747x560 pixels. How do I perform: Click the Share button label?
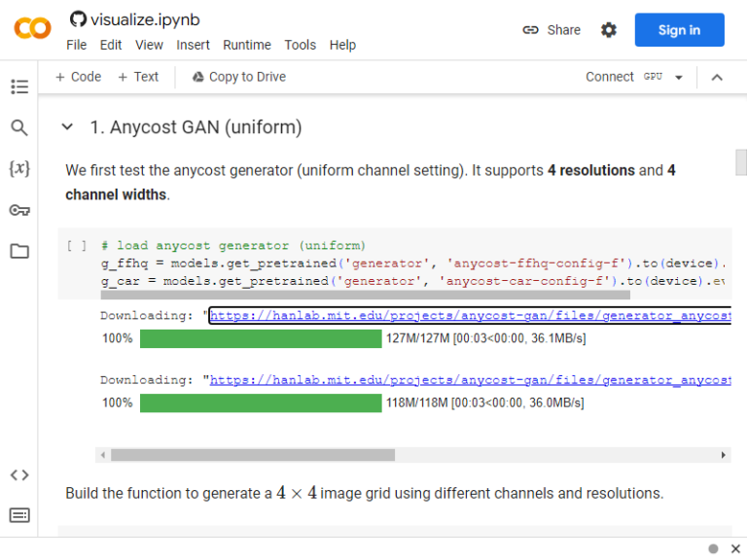563,30
